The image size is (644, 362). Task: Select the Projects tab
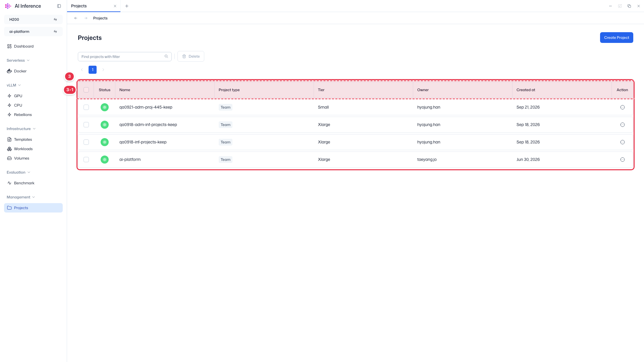(94, 6)
